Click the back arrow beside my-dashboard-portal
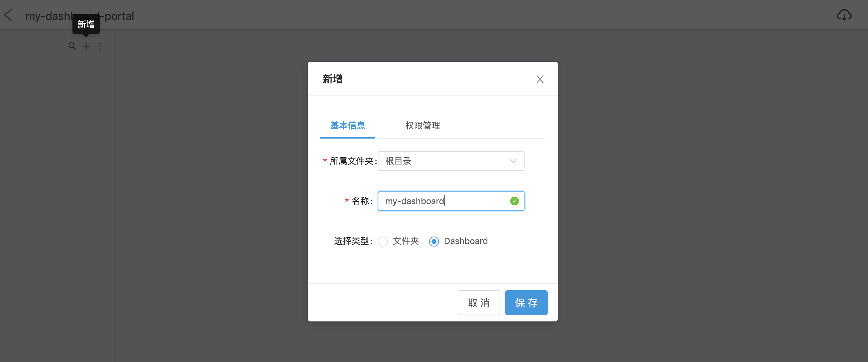The image size is (868, 362). (x=8, y=16)
